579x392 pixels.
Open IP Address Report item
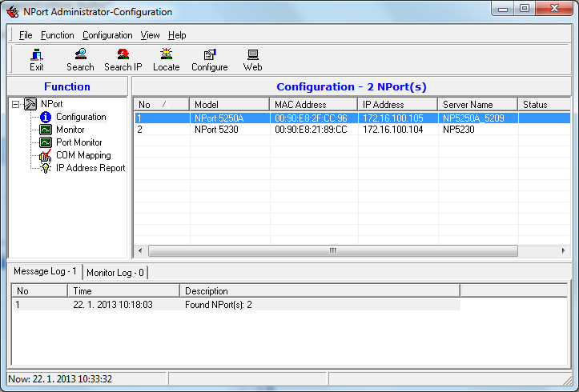click(90, 168)
